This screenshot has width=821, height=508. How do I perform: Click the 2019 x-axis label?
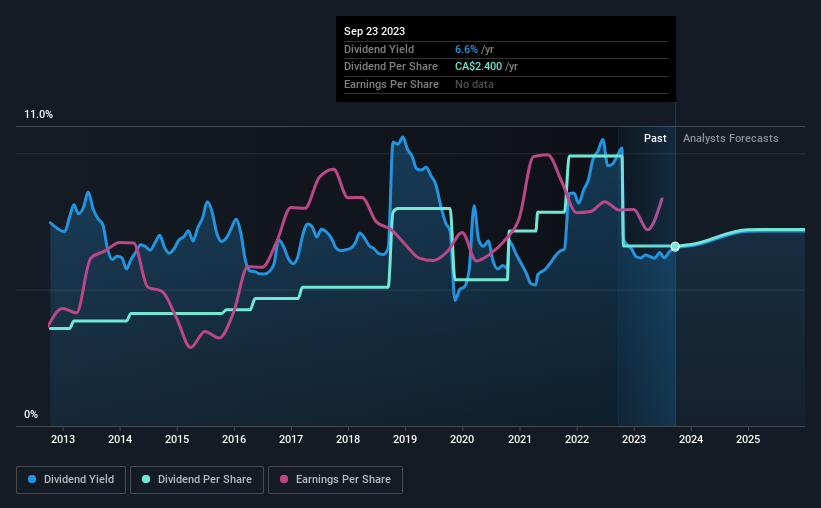405,439
